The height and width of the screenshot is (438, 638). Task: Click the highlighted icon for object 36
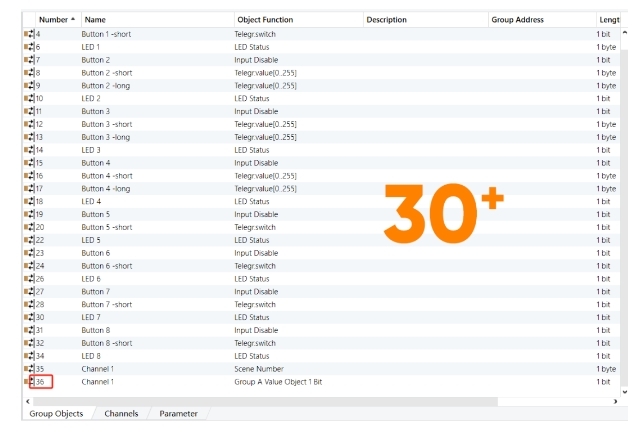click(30, 382)
